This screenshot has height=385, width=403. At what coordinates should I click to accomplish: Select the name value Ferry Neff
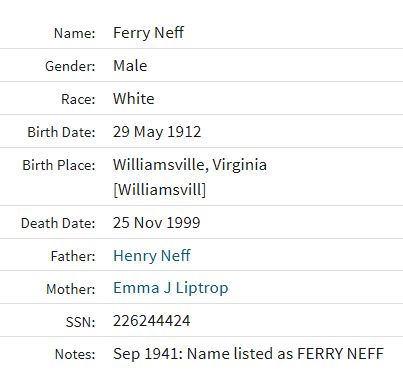[x=148, y=33]
